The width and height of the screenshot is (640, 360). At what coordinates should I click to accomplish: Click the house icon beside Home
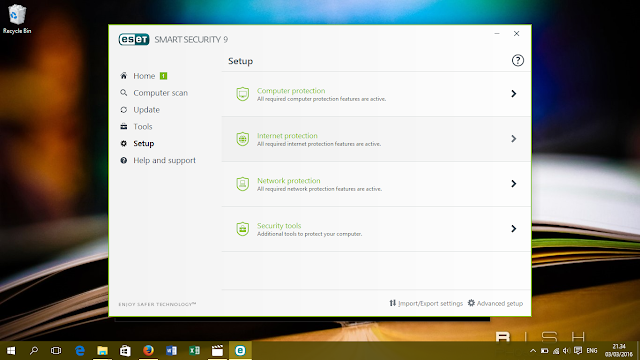tap(124, 76)
